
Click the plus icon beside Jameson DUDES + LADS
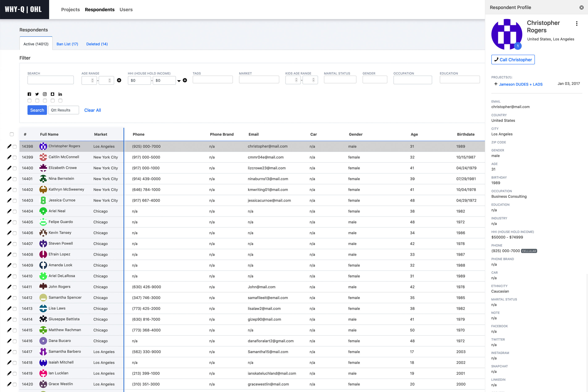[496, 84]
